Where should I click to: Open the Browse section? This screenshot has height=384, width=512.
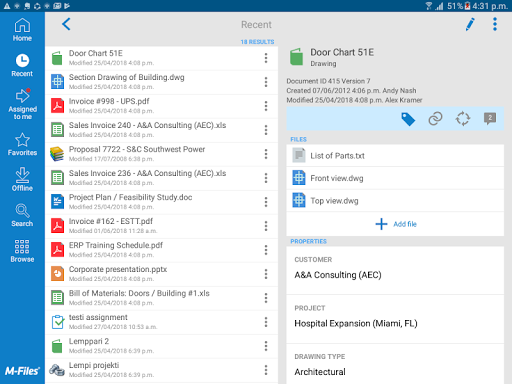click(22, 251)
